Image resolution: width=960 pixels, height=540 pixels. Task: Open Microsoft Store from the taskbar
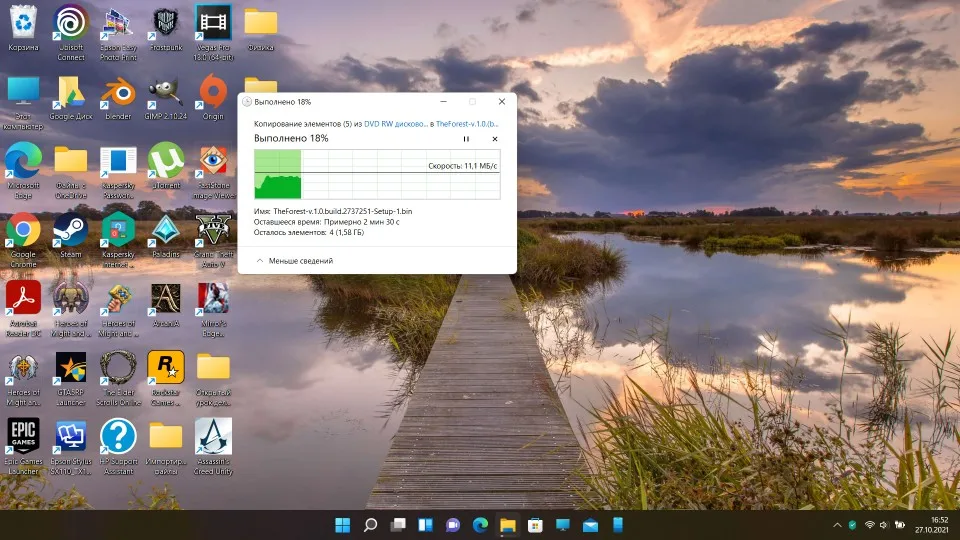click(535, 525)
